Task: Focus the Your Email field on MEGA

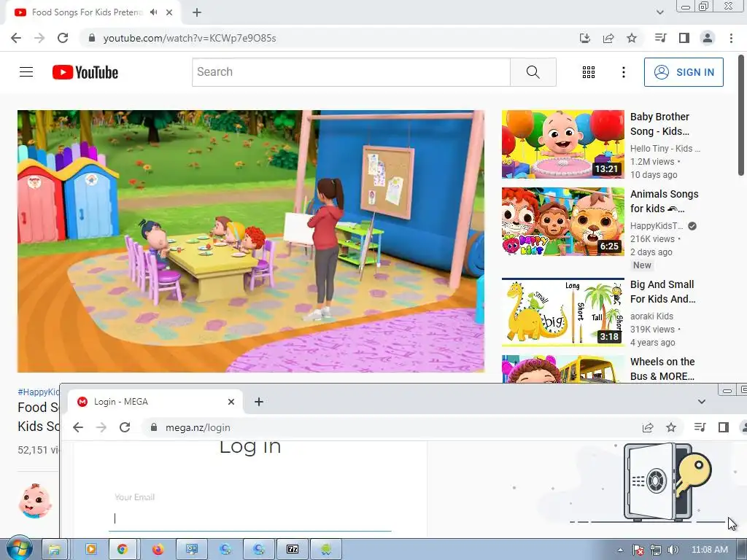Action: (x=250, y=518)
